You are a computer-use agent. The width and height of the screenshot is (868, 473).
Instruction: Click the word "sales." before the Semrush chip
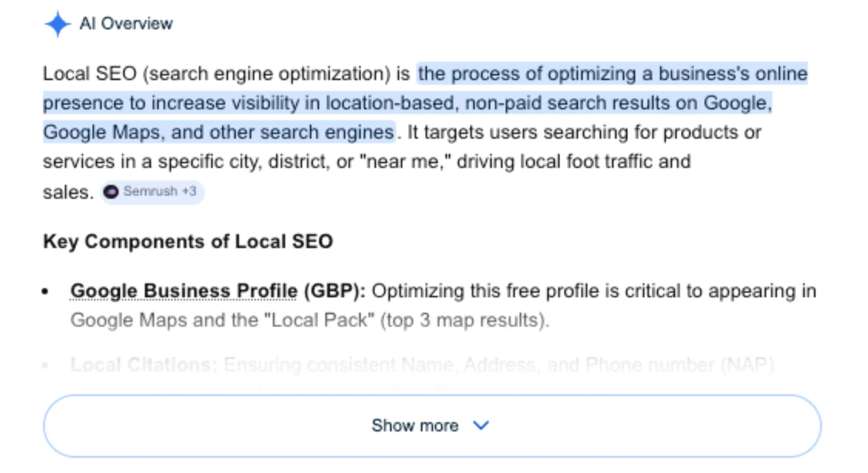click(x=68, y=193)
